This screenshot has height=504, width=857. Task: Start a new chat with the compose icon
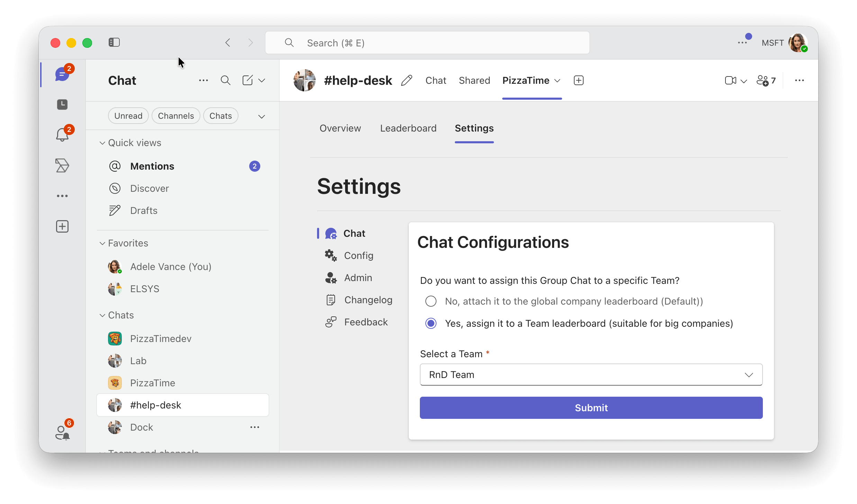(x=247, y=80)
